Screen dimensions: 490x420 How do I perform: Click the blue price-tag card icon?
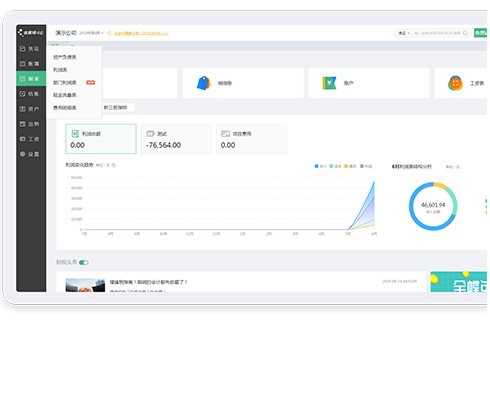pyautogui.click(x=204, y=83)
